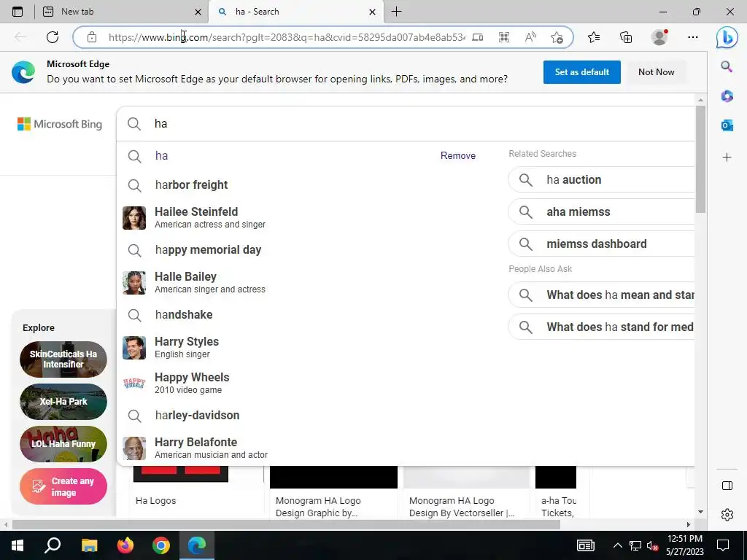Screen dimensions: 747x560
Task: Close the ha - Search tab
Action: pyautogui.click(x=373, y=12)
